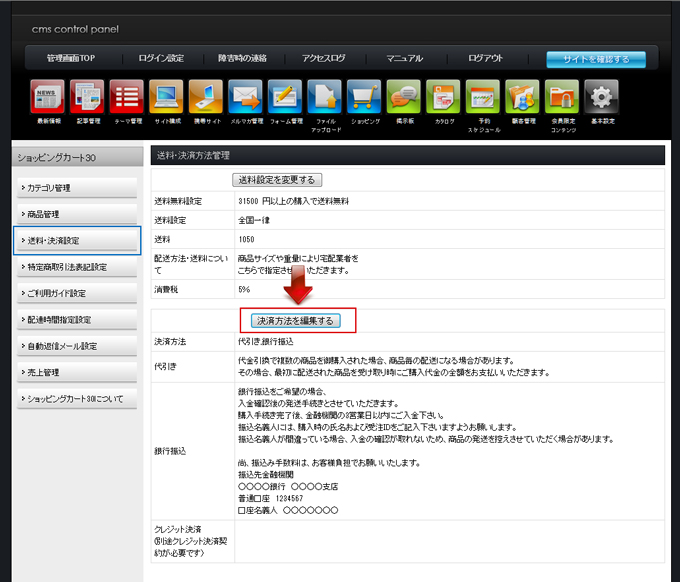Open アクセスログ from the top menu
Screen dimensions: 680x582
(323, 59)
